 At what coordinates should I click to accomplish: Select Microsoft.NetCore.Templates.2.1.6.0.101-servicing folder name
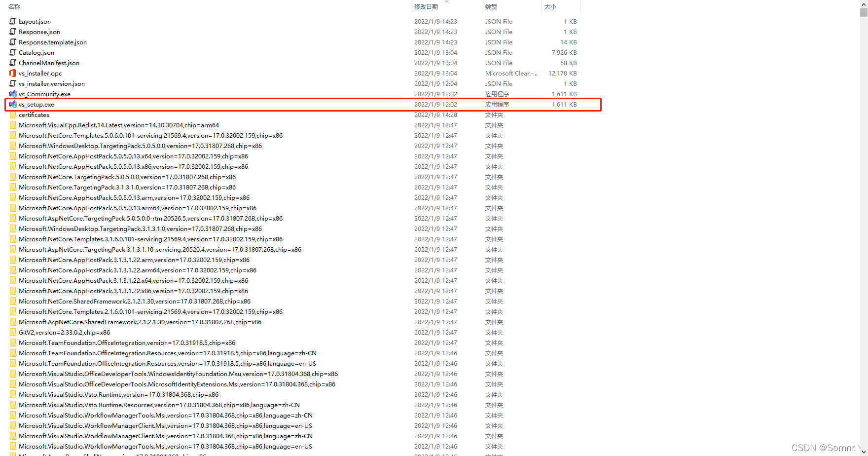click(150, 311)
